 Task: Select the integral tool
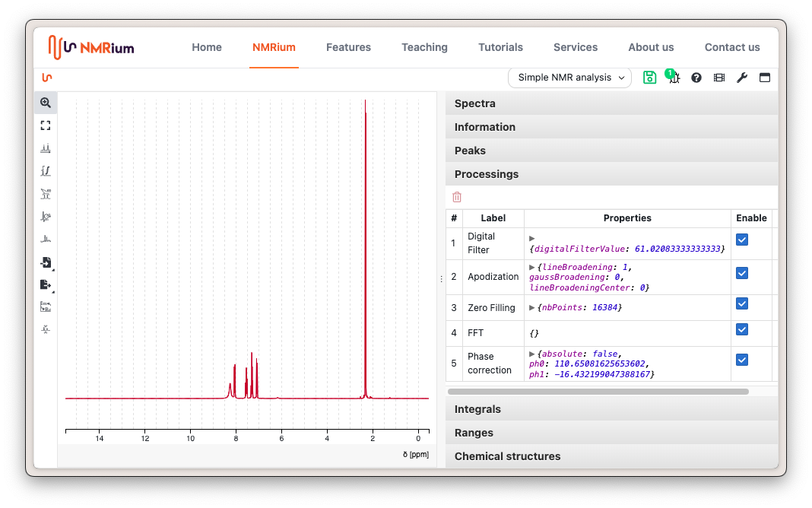click(x=46, y=171)
